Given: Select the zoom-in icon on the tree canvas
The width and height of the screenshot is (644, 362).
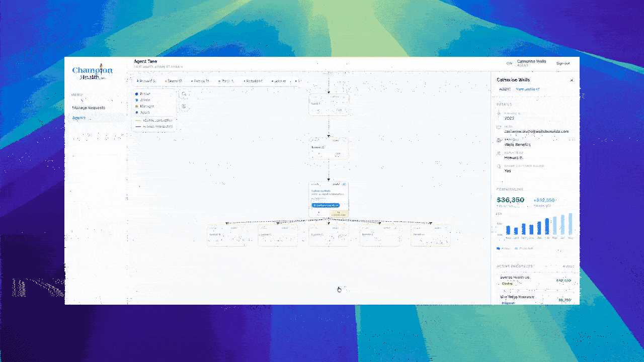Looking at the screenshot, I should pos(184,94).
